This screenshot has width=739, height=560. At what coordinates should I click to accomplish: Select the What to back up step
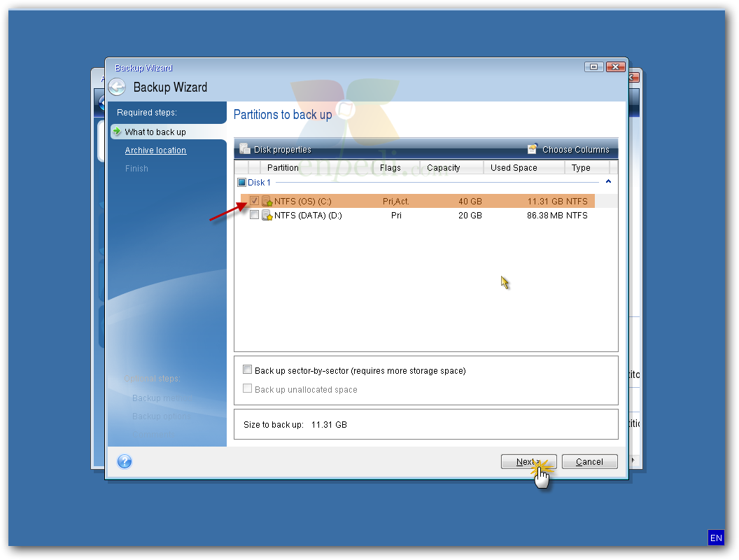(155, 132)
